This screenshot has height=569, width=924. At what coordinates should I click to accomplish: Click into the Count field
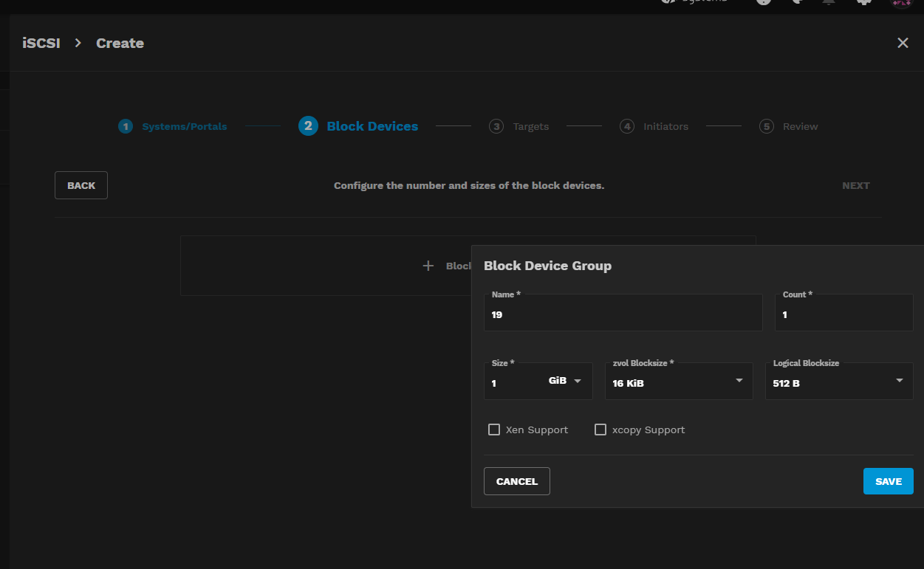pos(844,313)
